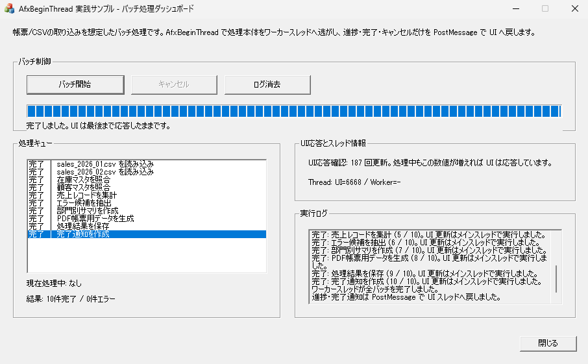Start the batch with バッチ開始 button
The width and height of the screenshot is (588, 364).
point(75,85)
